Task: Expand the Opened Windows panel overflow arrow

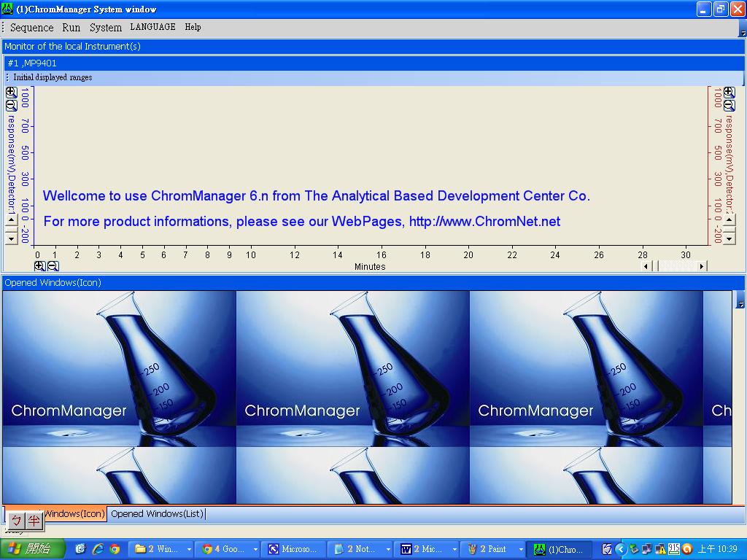Action: (x=740, y=301)
